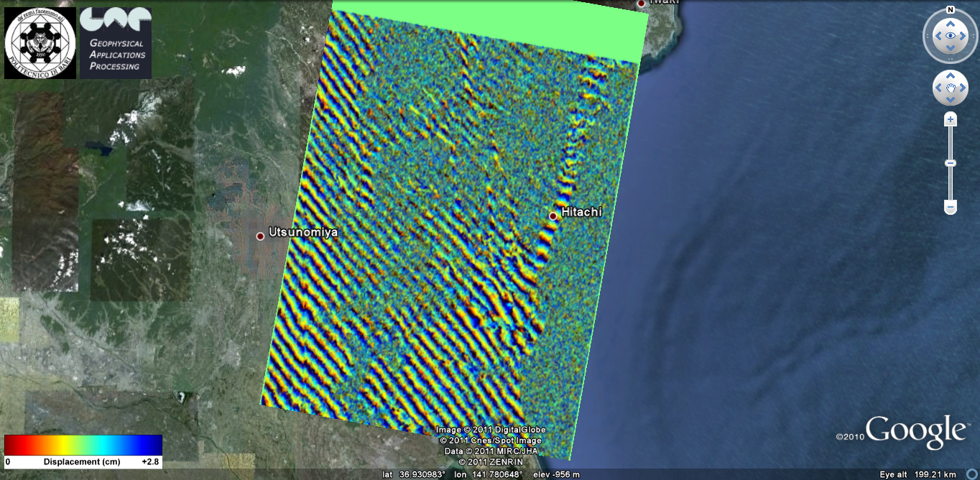980x480 pixels.
Task: Click the © 2011 ZENRIN credit
Action: click(x=491, y=461)
